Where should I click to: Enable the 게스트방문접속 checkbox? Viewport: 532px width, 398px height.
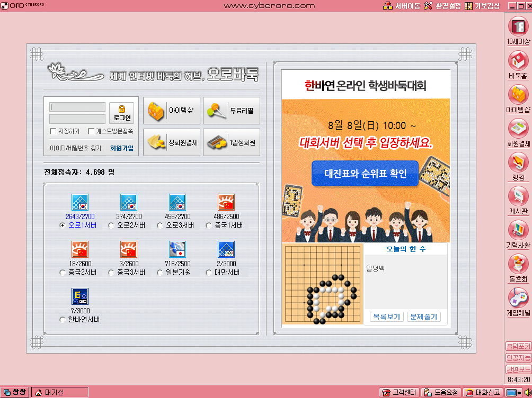[91, 131]
